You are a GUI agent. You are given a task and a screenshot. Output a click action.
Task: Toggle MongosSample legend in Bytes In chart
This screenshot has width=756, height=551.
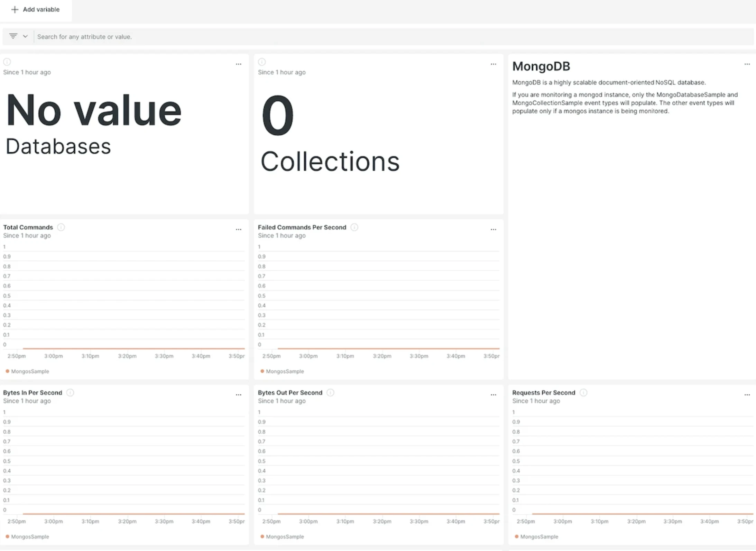pyautogui.click(x=27, y=537)
